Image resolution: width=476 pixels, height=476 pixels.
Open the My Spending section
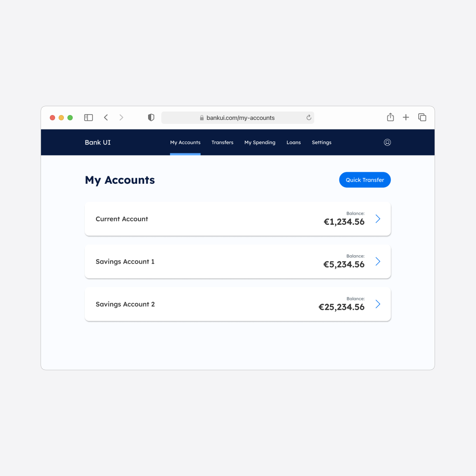point(260,142)
